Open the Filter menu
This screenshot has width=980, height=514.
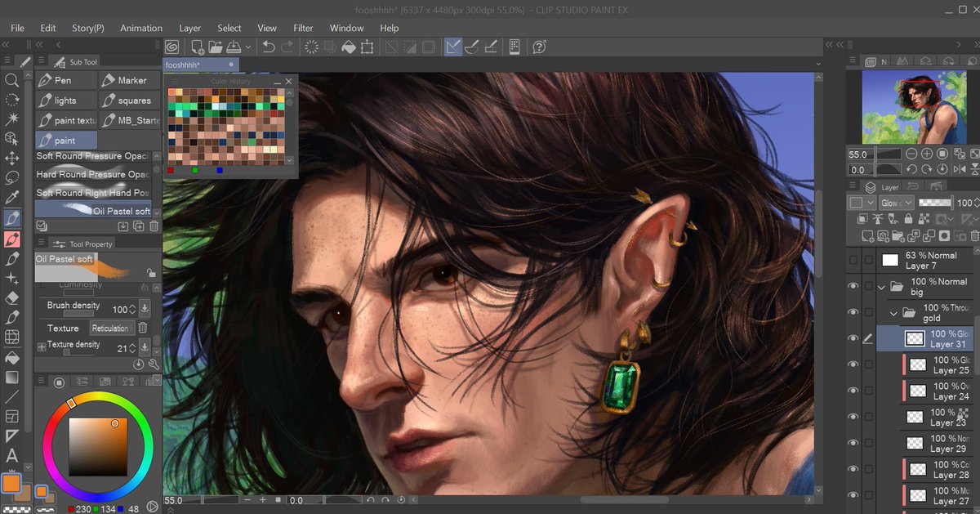tap(303, 28)
